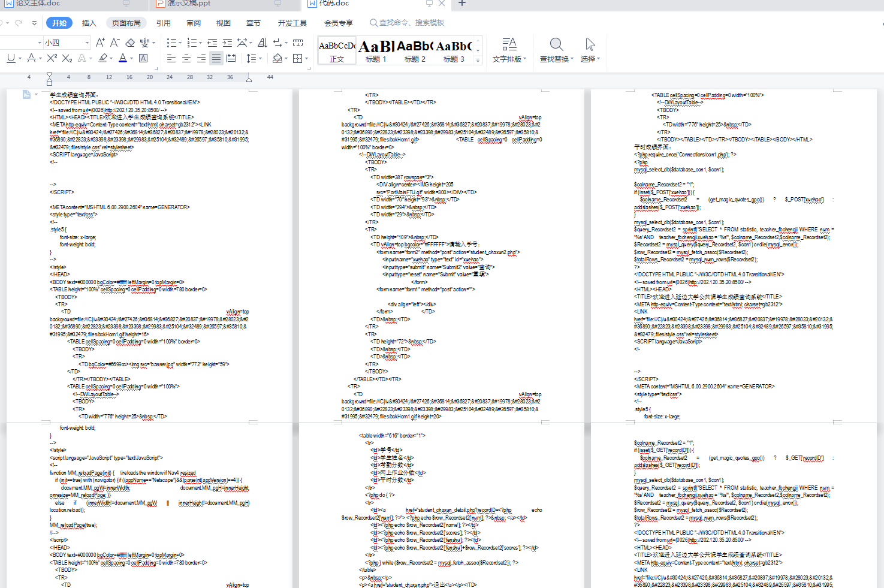This screenshot has height=588, width=884.
Task: Apply text effect outlined A
Action: coord(82,58)
